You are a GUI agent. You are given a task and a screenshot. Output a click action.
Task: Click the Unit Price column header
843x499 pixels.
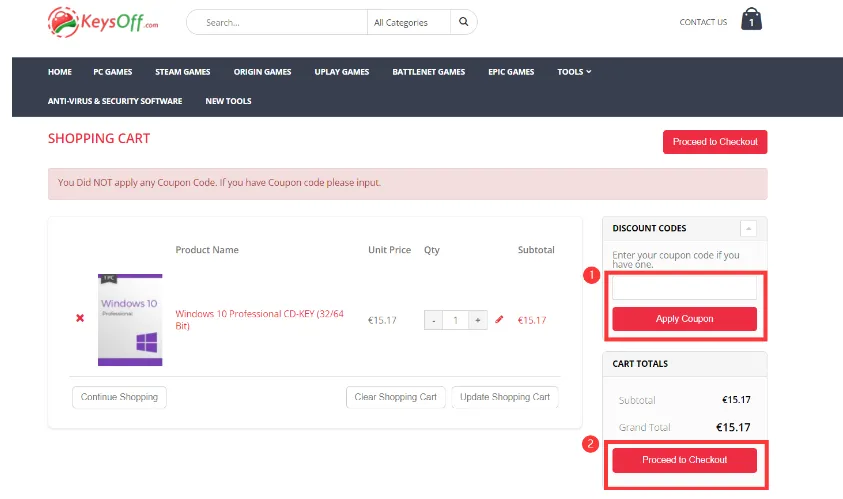pyautogui.click(x=389, y=250)
